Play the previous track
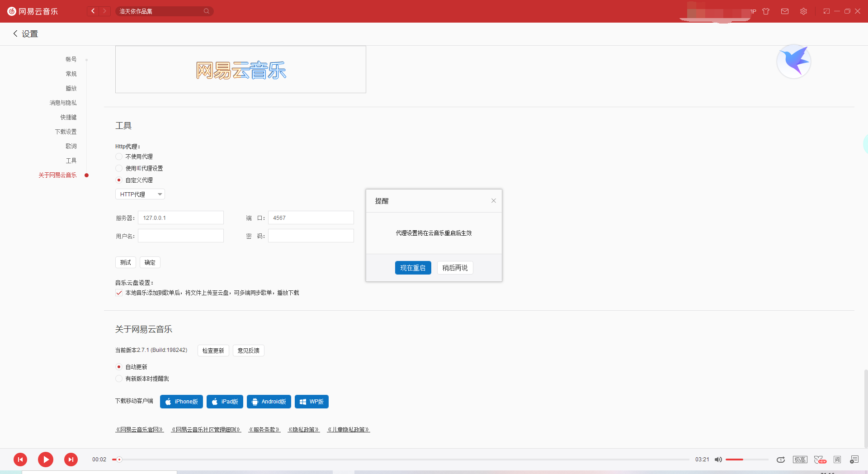The height and width of the screenshot is (474, 868). pyautogui.click(x=20, y=460)
